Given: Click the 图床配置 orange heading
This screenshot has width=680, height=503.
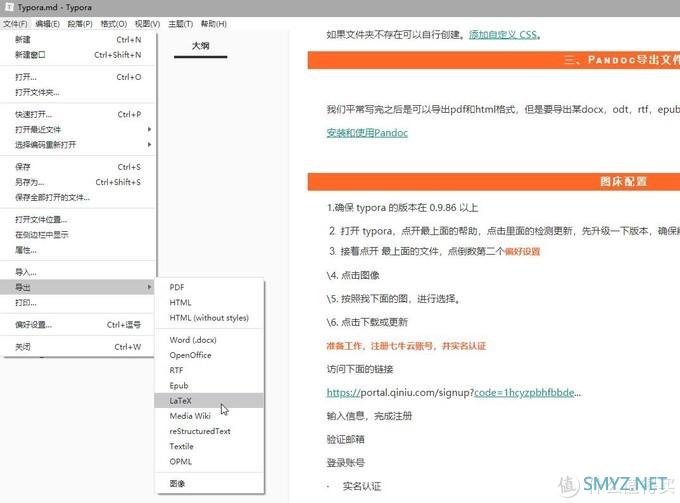Looking at the screenshot, I should pos(623,182).
